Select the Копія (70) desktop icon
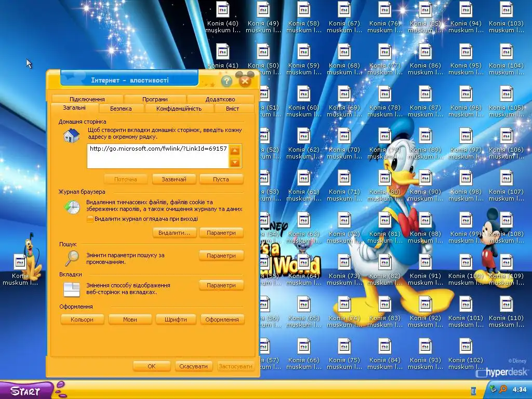This screenshot has height=399, width=532. point(344,144)
